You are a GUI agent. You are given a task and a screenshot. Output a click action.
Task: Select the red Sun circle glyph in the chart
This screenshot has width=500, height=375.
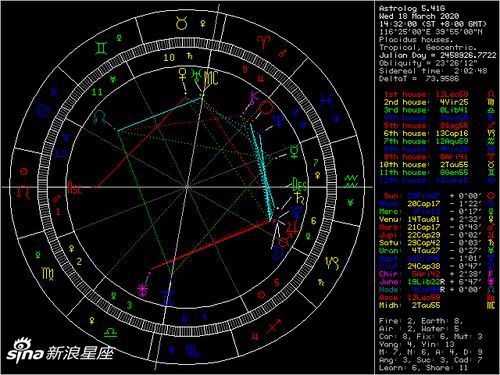[x=266, y=108]
